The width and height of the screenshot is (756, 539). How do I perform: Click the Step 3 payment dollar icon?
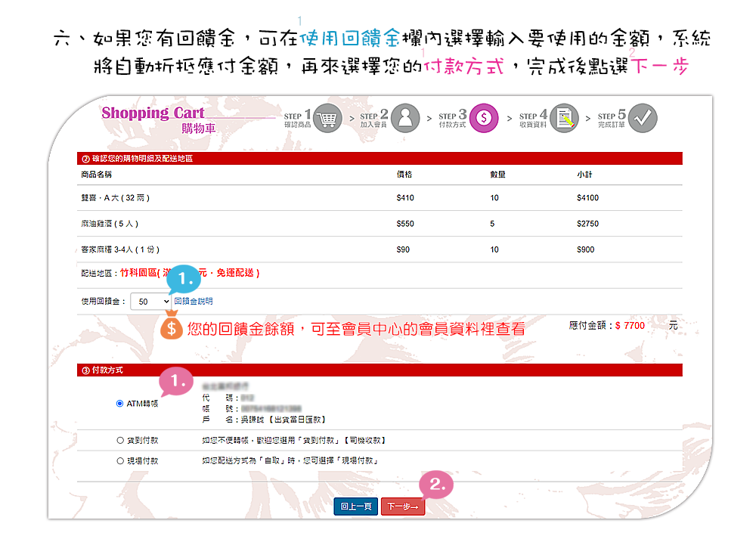[x=484, y=118]
